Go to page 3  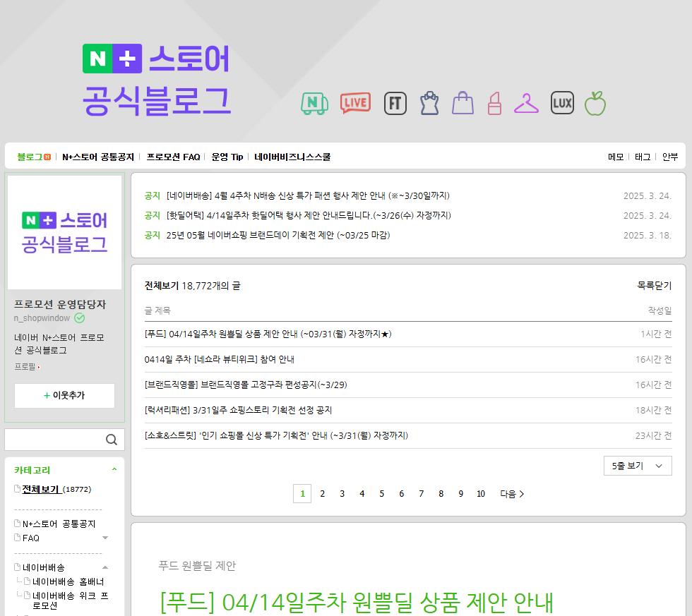pyautogui.click(x=342, y=494)
